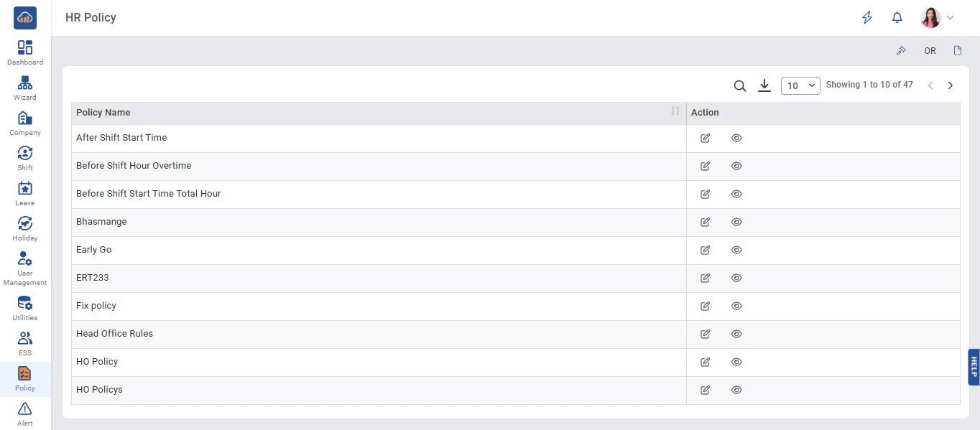Viewport: 980px width, 430px height.
Task: View the After Shift Start Time policy
Action: point(736,138)
